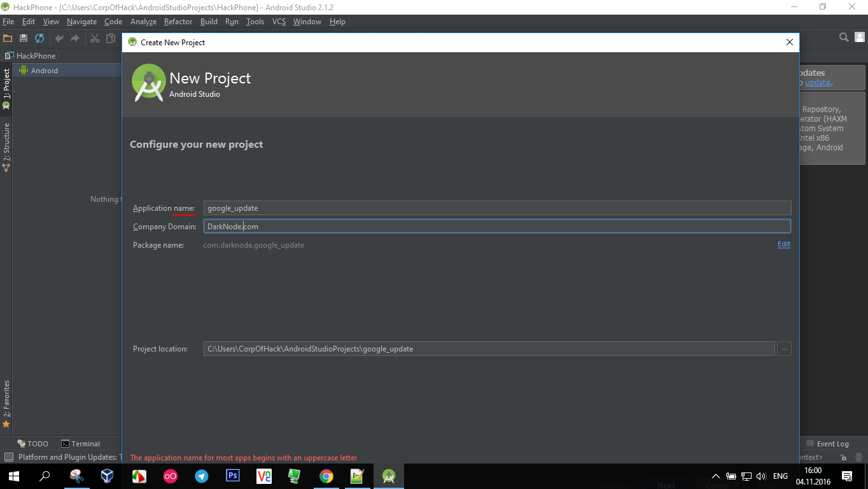This screenshot has height=489, width=868.
Task: Click the Save All floppy icon
Action: (24, 38)
